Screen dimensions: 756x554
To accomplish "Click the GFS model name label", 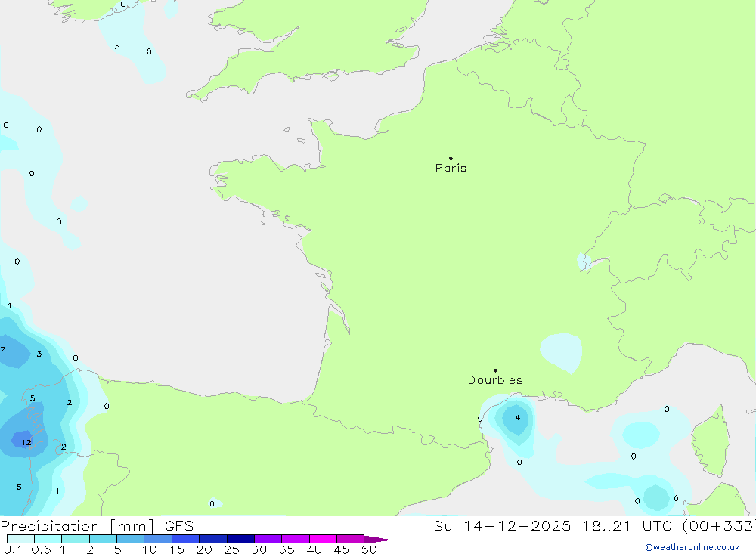I will 179,525.
